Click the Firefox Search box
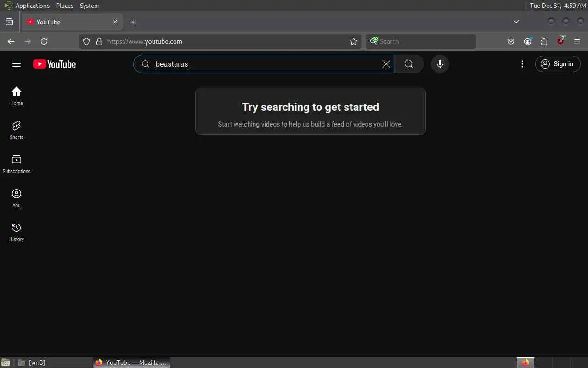Screen dimensions: 588x368 click(x=421, y=41)
